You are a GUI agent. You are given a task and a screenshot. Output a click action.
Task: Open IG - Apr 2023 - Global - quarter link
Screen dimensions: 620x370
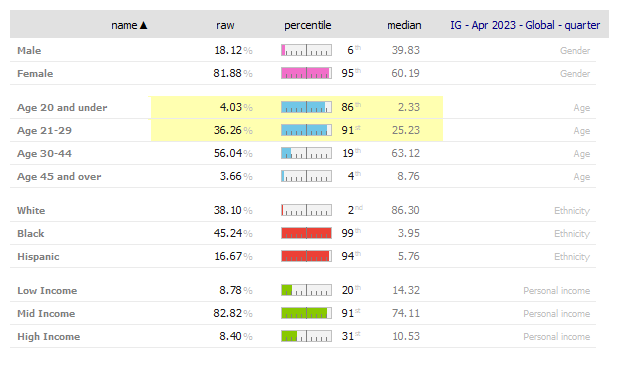[525, 25]
